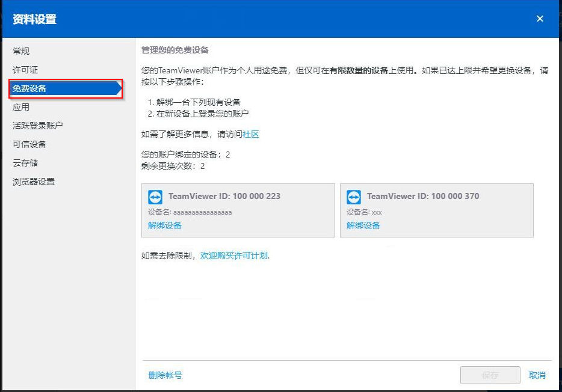Viewport: 562px width, 392px height.
Task: Open the 欢迎购买许可计划 link
Action: [x=234, y=256]
